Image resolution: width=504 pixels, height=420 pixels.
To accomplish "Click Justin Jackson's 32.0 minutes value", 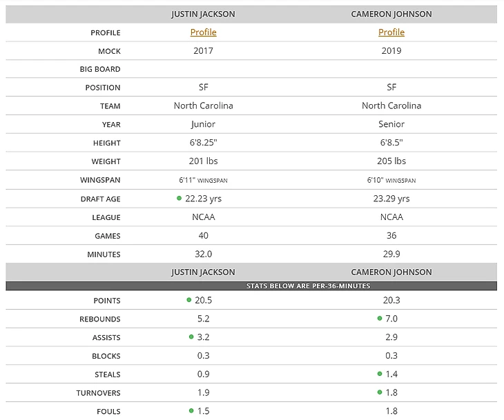I will [203, 254].
